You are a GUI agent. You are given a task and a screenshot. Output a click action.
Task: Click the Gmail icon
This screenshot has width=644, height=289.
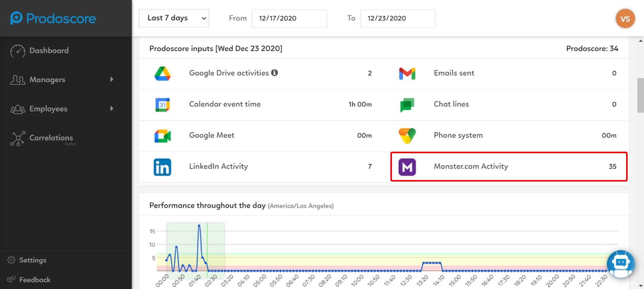[407, 73]
